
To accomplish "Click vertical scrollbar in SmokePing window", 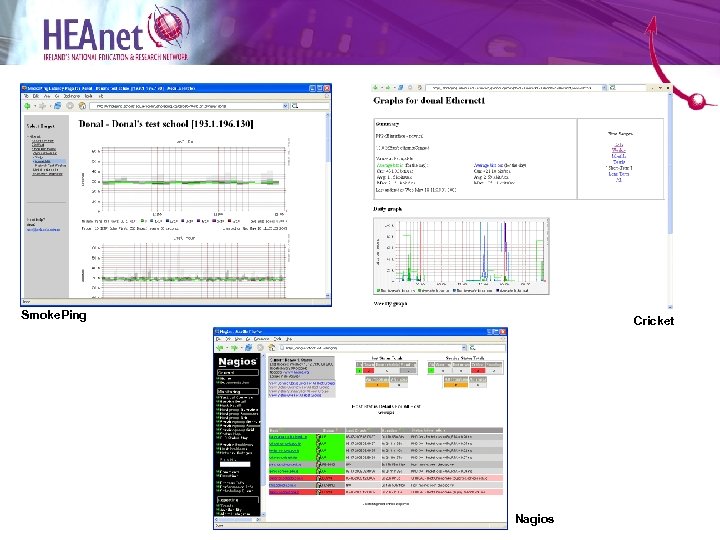I will coord(328,204).
